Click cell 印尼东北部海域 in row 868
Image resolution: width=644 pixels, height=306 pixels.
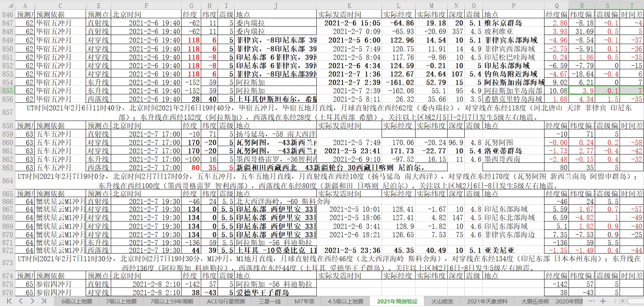tap(514, 217)
